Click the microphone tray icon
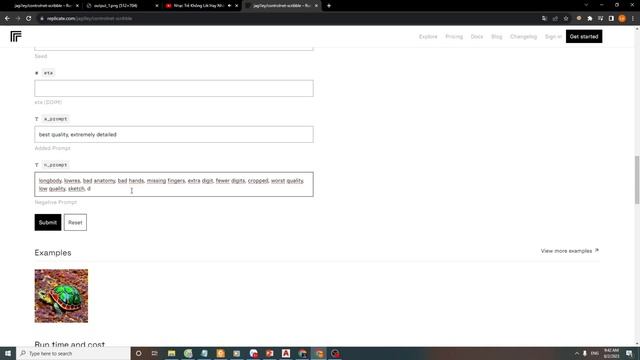Image resolution: width=640 pixels, height=360 pixels. [x=585, y=353]
